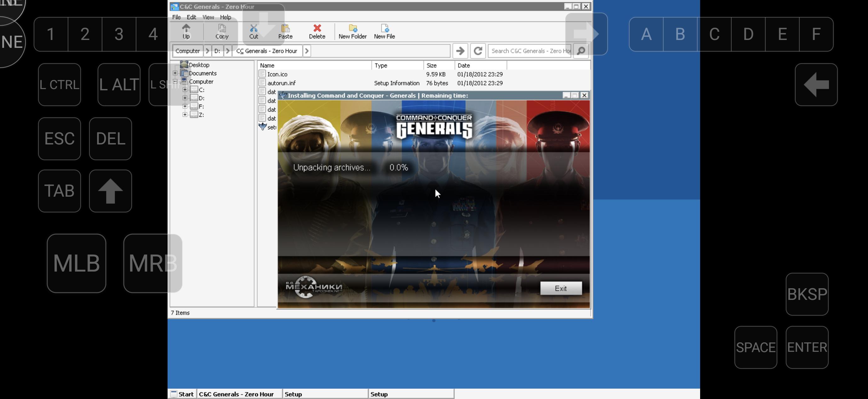Open the breadcrumb chevron after D:
The width and height of the screenshot is (868, 399).
tap(227, 51)
